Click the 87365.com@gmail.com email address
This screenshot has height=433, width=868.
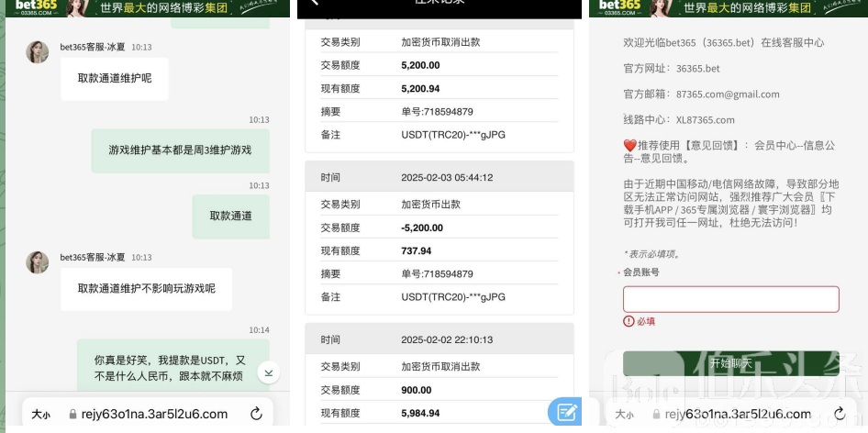pyautogui.click(x=728, y=94)
